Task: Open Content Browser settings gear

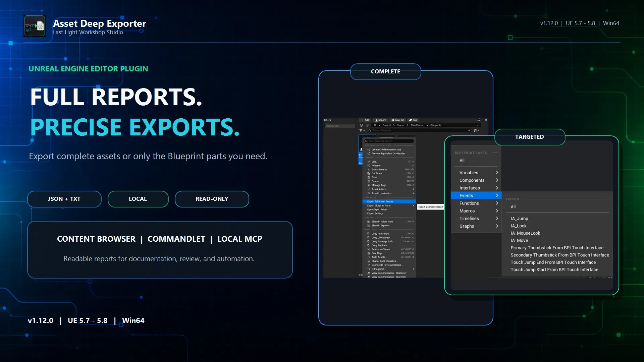Action: click(486, 120)
